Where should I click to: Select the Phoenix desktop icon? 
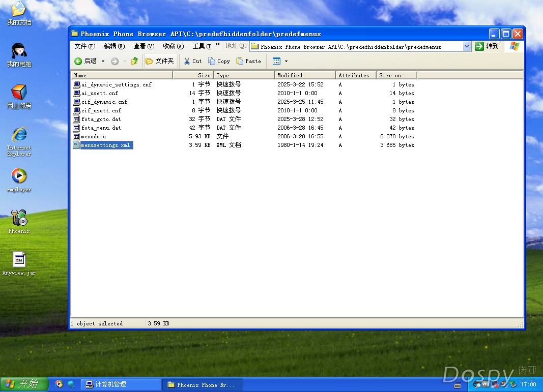[19, 222]
